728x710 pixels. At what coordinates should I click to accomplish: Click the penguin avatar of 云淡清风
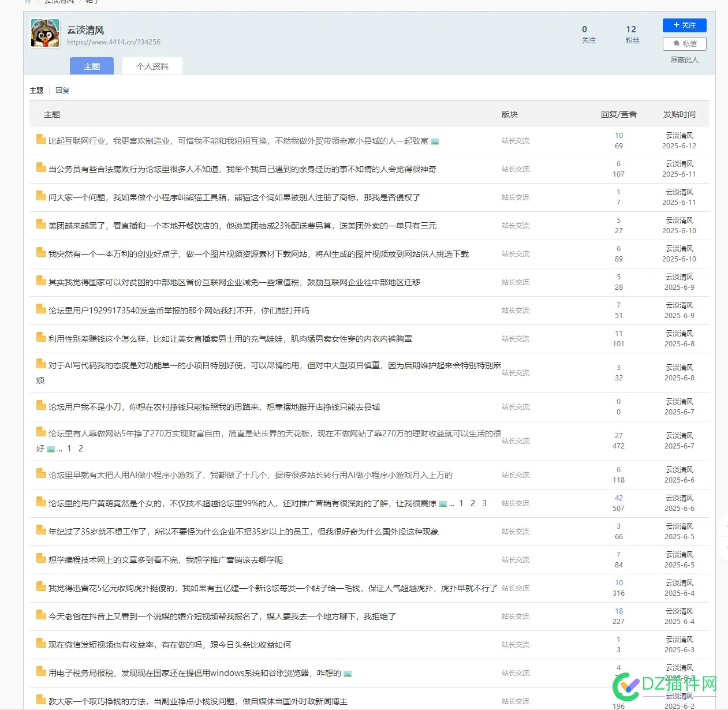(45, 33)
